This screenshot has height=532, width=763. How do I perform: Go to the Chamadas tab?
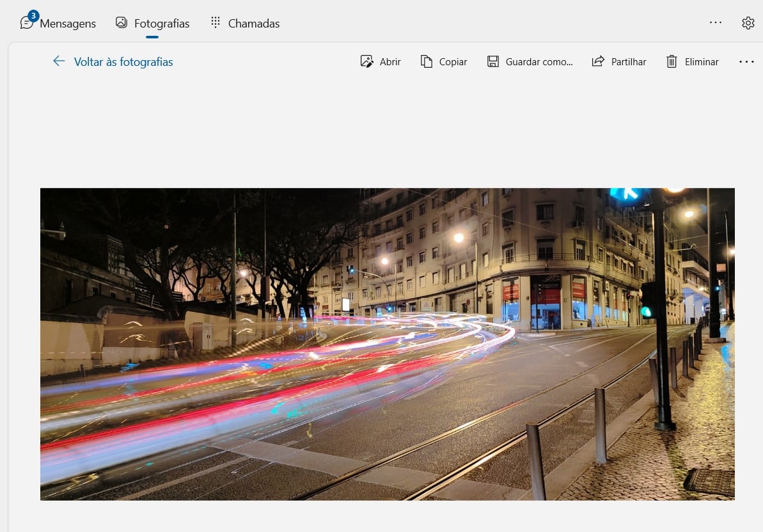pyautogui.click(x=254, y=24)
